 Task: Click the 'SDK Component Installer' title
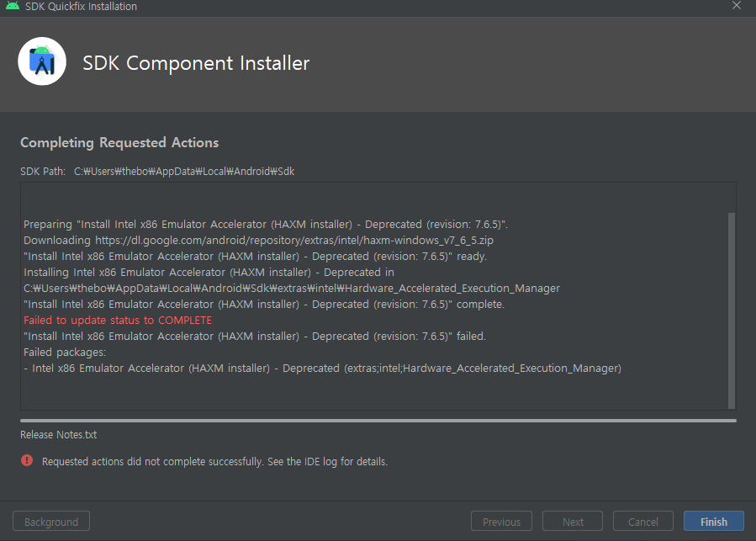pyautogui.click(x=196, y=63)
